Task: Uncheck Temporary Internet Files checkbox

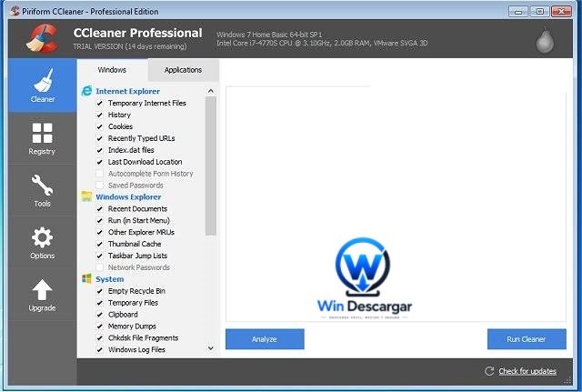Action: pos(99,103)
